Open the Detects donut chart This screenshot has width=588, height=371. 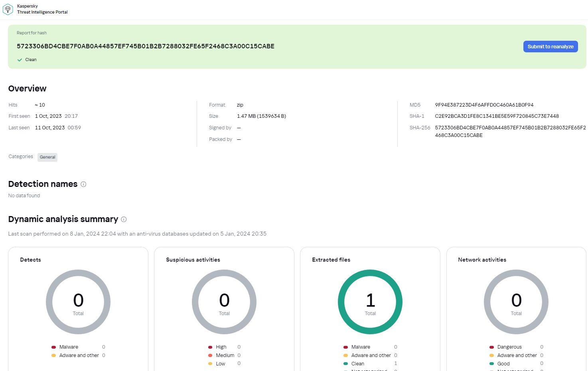click(78, 302)
